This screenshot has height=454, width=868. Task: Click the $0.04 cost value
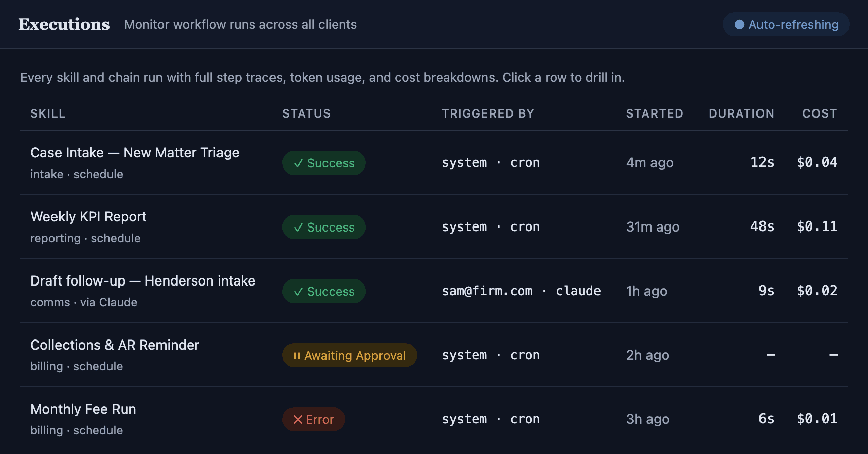[817, 162]
